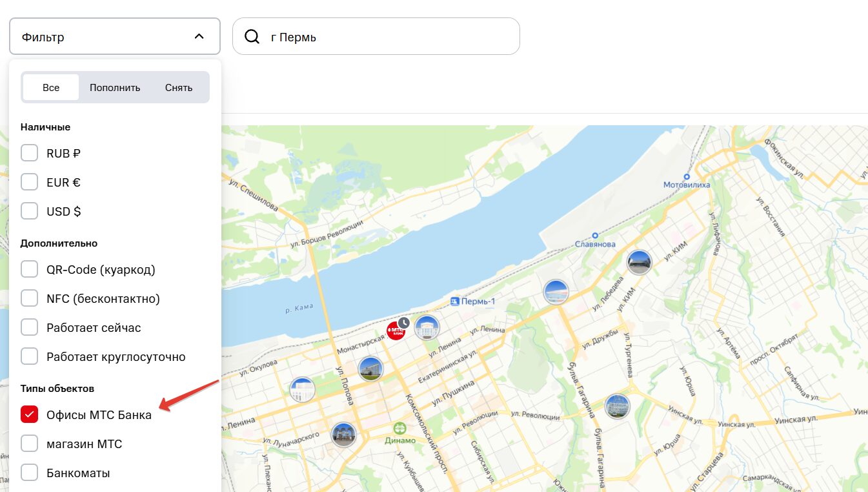Select the Все tab
868x492 pixels.
tap(51, 87)
